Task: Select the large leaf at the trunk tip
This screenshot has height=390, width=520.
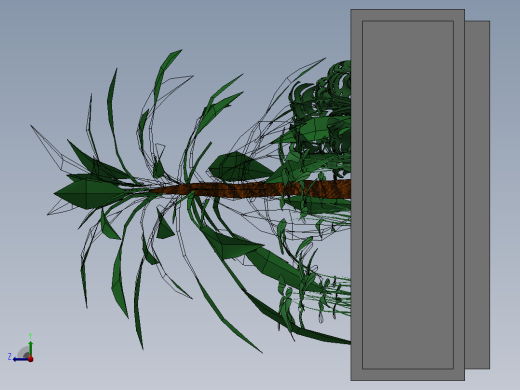Action: coord(90,194)
